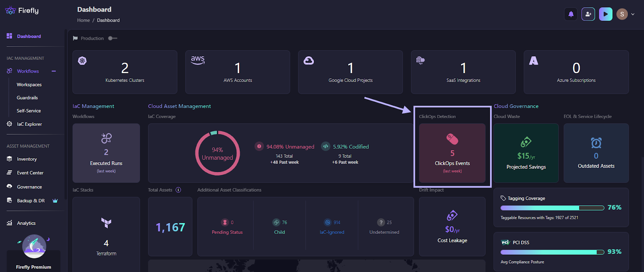
Task: Click the ClickOps mouse icon
Action: click(452, 139)
